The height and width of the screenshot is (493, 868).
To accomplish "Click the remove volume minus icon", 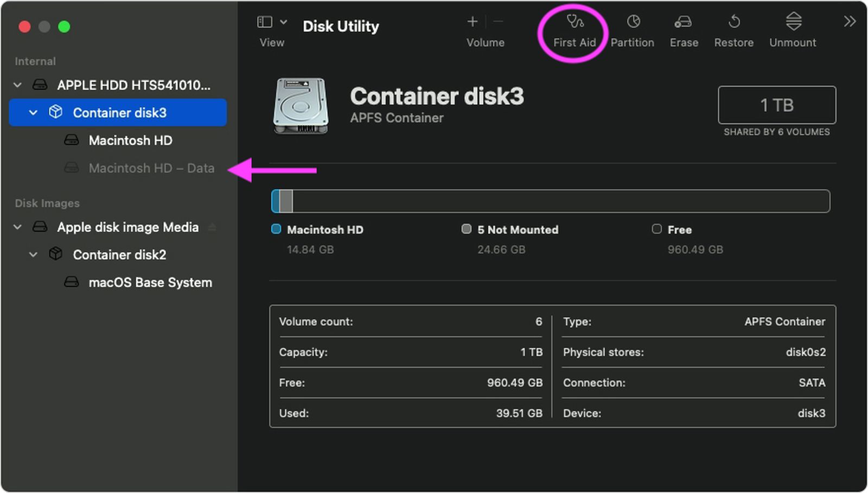I will (x=498, y=22).
